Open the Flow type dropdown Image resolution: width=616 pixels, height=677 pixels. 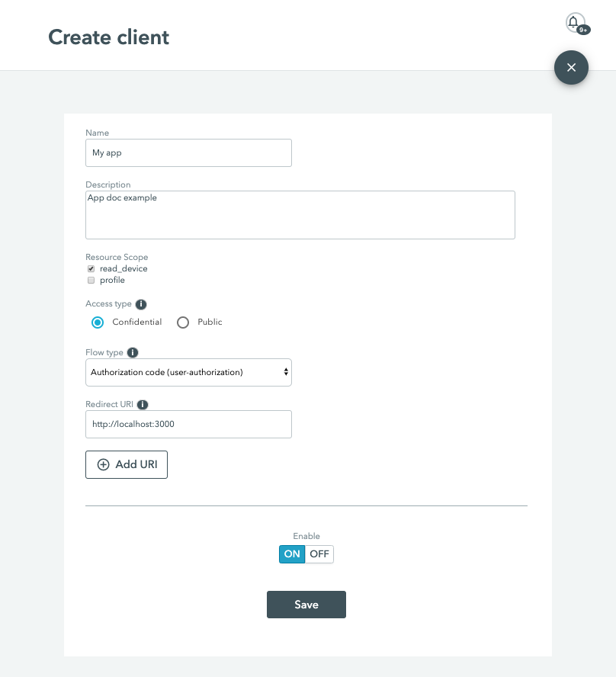click(188, 372)
